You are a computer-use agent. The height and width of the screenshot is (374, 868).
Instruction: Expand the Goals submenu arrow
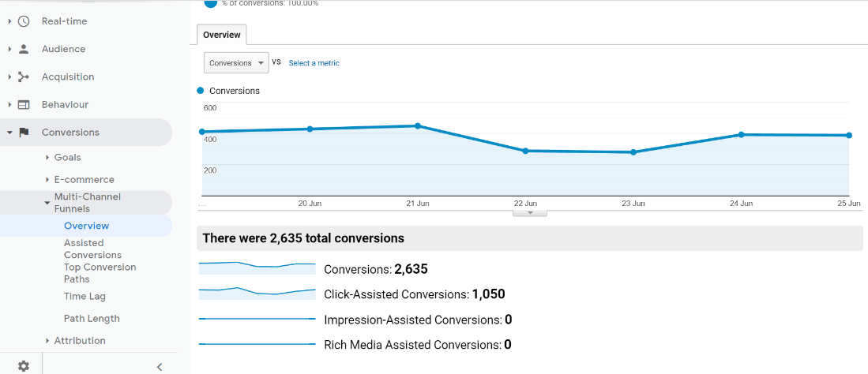tap(47, 158)
